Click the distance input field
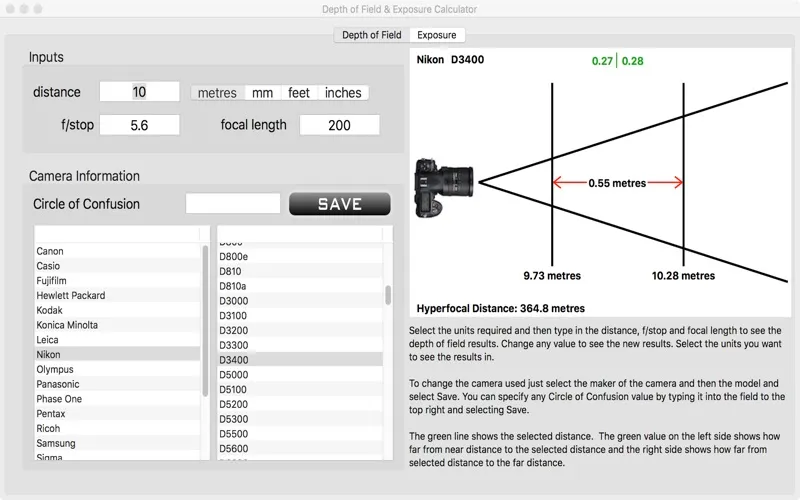This screenshot has width=800, height=500. click(x=139, y=92)
